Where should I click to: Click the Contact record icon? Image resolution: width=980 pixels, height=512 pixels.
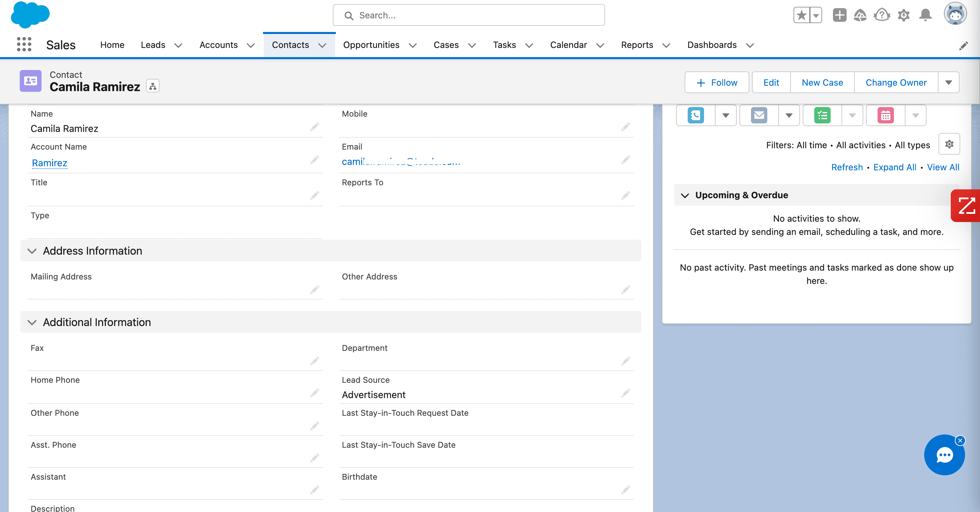tap(30, 81)
